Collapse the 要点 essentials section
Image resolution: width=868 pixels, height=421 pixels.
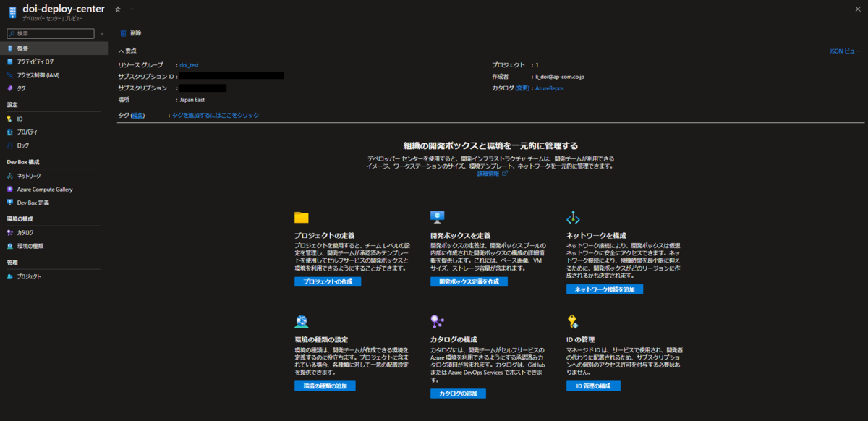tap(128, 51)
